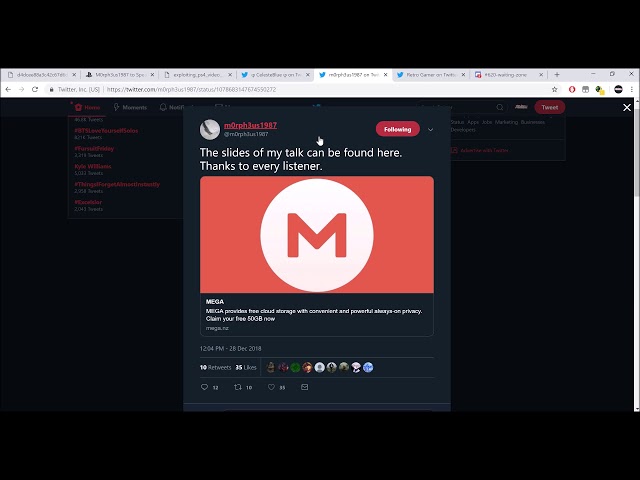This screenshot has width=640, height=480.
Task: Switch to the Retro Gamer on Twitter tab
Action: [431, 75]
